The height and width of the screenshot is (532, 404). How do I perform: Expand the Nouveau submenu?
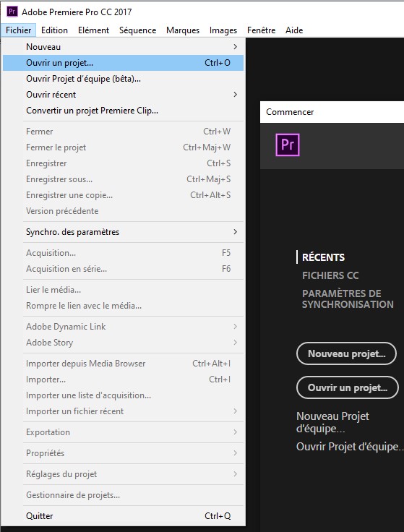click(x=123, y=47)
